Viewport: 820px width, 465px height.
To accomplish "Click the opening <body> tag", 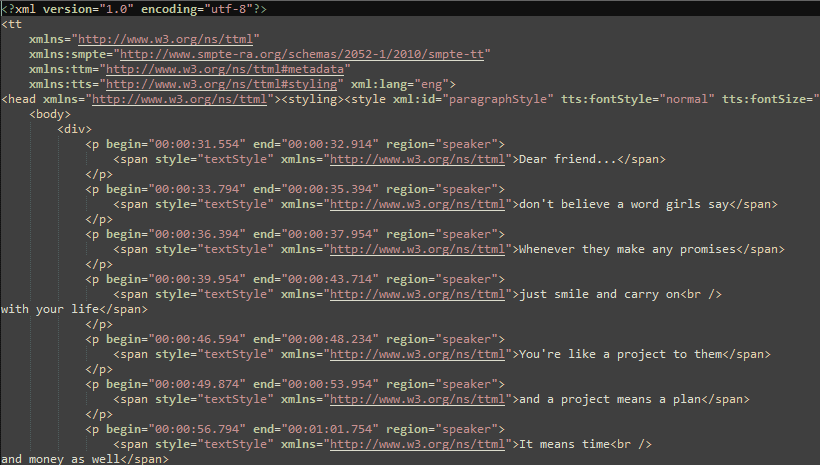I will coord(50,114).
